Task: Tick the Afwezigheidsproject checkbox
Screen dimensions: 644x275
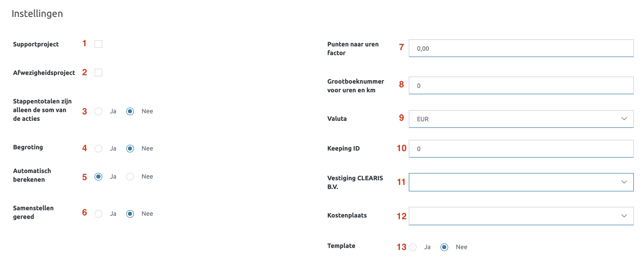Action: tap(98, 72)
